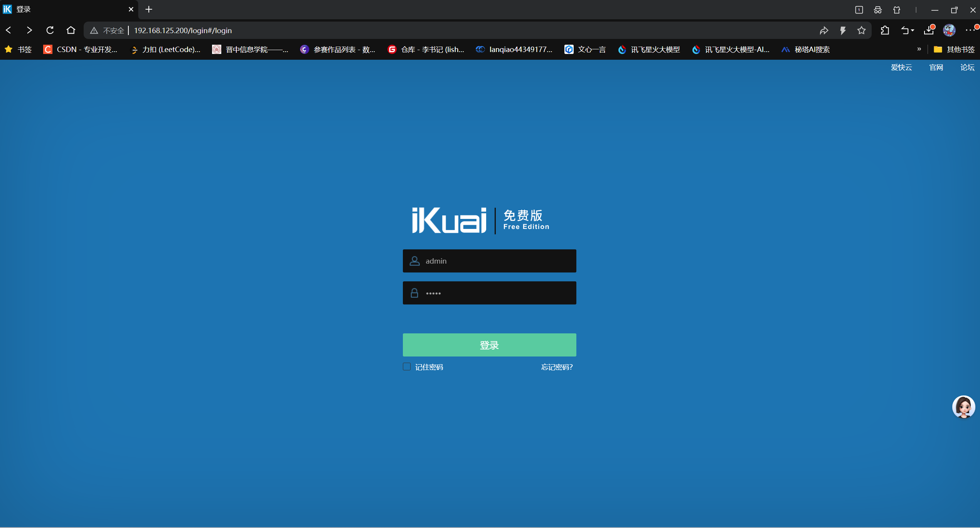Screen dimensions: 980x528
Task: Click the green 登录 button
Action: point(489,345)
